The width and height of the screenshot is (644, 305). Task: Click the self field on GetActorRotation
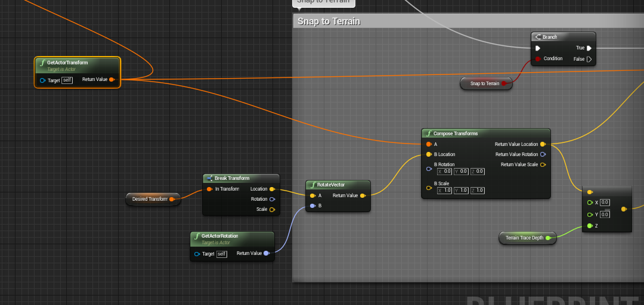pyautogui.click(x=222, y=254)
